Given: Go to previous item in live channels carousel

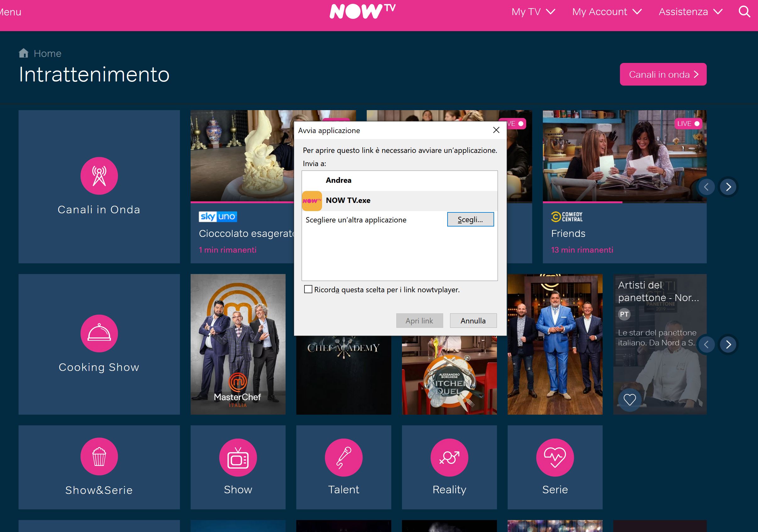Looking at the screenshot, I should pyautogui.click(x=706, y=187).
